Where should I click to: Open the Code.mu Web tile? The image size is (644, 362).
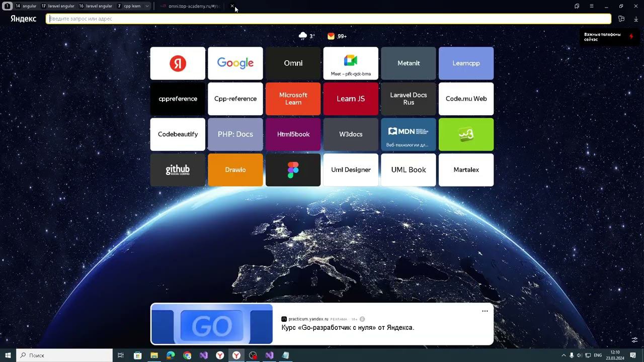point(466,99)
